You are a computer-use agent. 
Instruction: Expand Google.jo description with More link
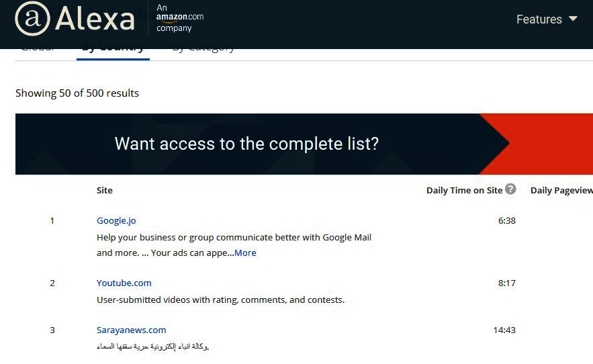coord(245,253)
